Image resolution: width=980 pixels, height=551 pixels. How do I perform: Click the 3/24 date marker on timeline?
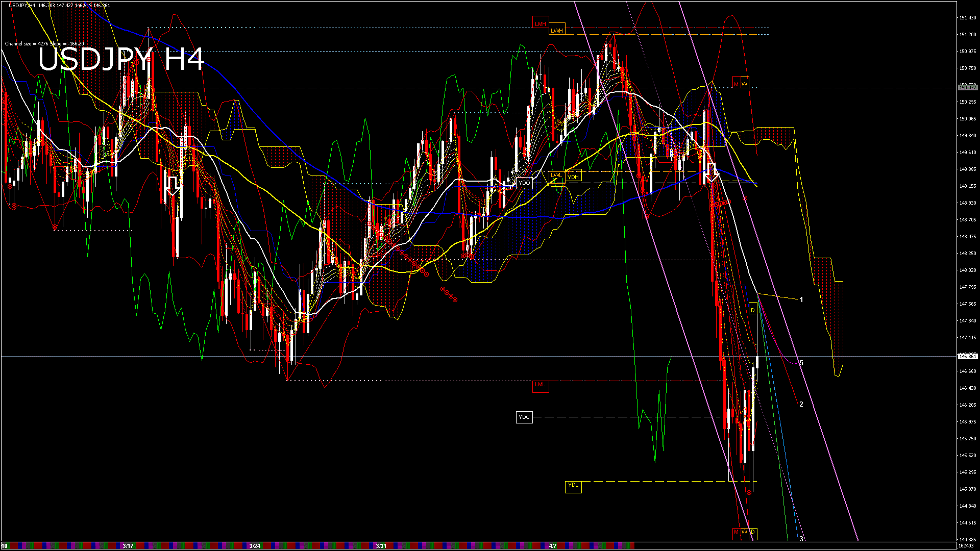255,546
